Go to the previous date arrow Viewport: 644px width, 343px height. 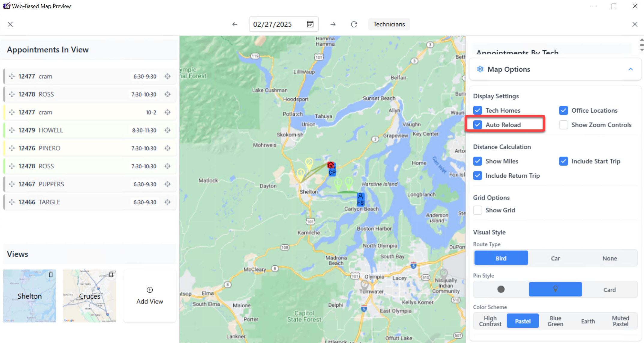click(235, 24)
